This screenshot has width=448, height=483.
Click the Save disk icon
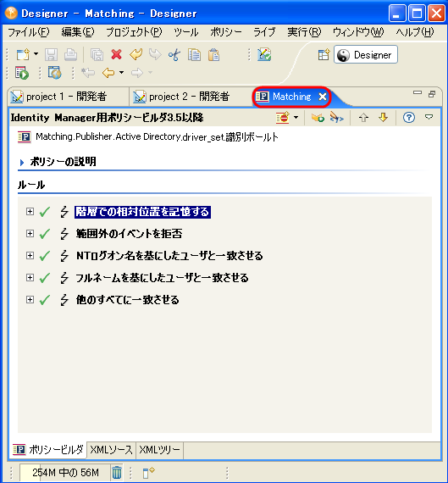(x=51, y=55)
